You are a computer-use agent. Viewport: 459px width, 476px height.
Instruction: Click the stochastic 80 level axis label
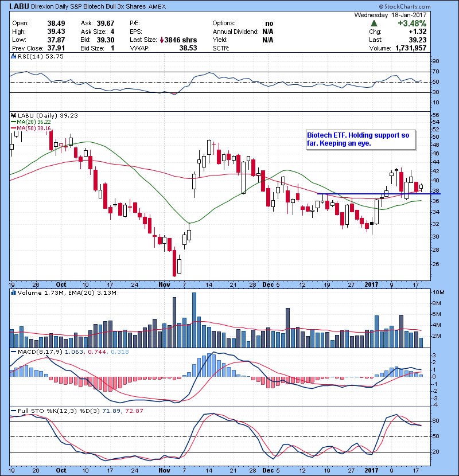coord(435,421)
